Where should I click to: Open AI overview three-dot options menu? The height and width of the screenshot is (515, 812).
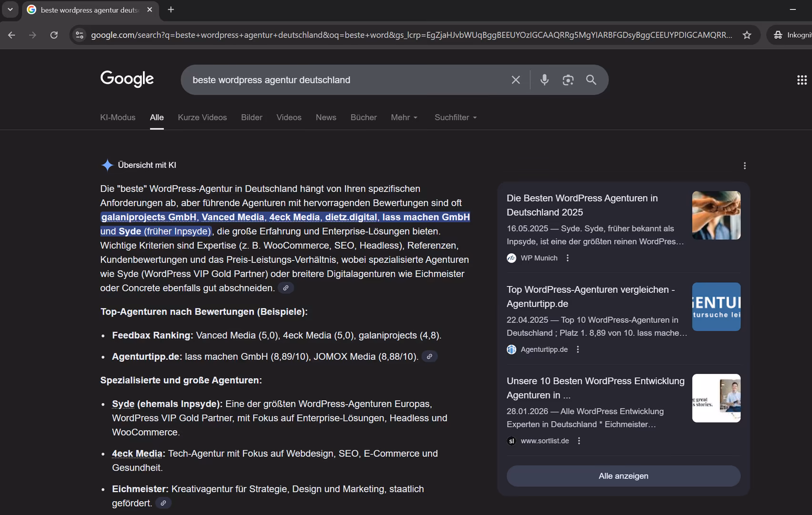[x=744, y=165]
